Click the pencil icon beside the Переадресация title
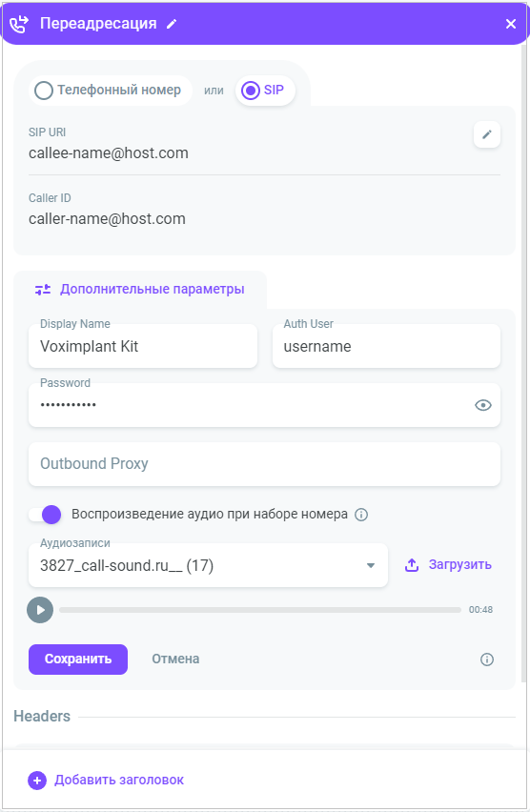 pos(172,24)
